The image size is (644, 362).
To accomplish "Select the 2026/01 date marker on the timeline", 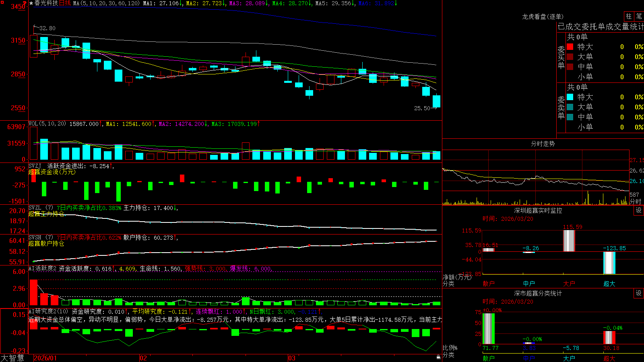I will click(x=45, y=358).
